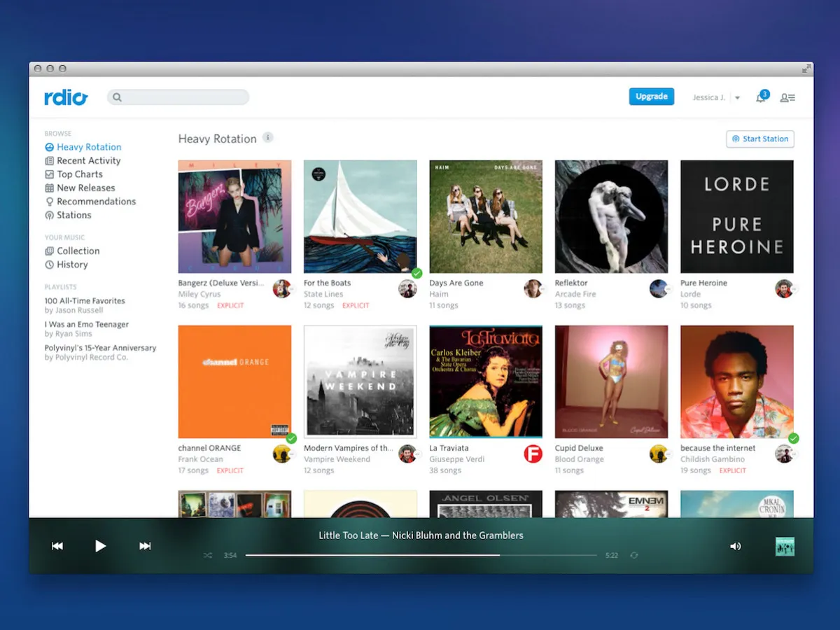The height and width of the screenshot is (630, 840).
Task: Click the friends list icon top right
Action: click(787, 98)
